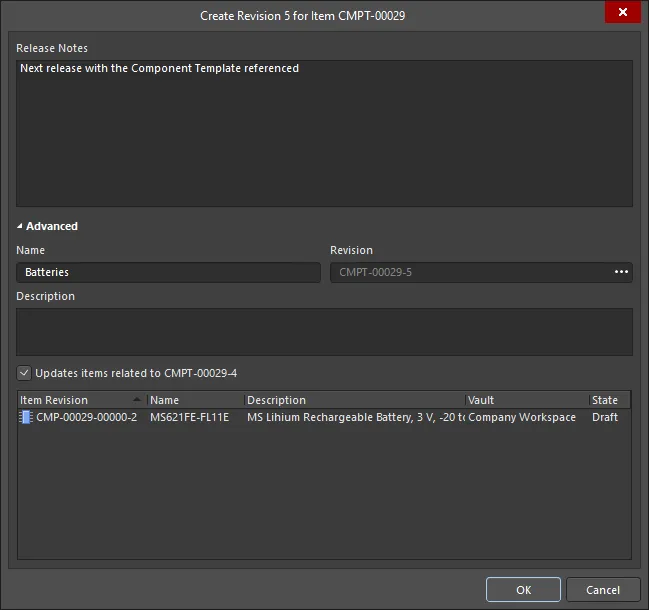Click the Draft state cell
Screen dimensions: 649x610
coord(605,418)
